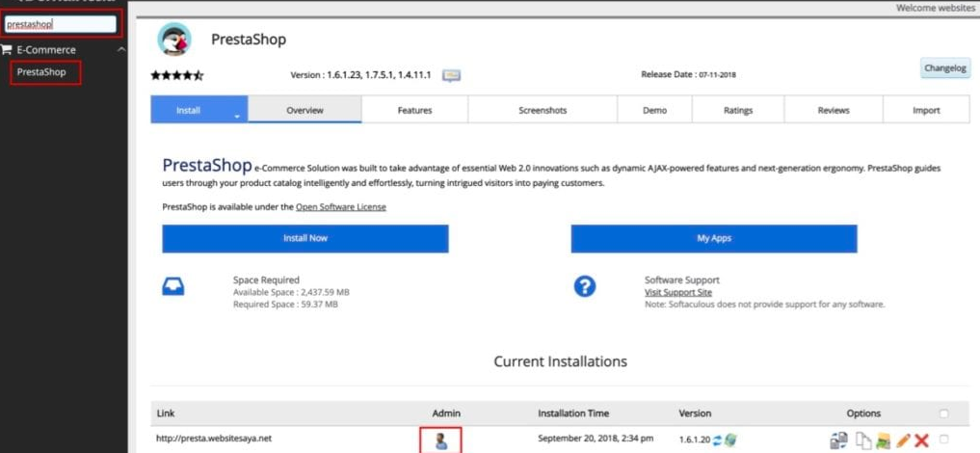The height and width of the screenshot is (453, 980).
Task: Click the PrestaShop page title
Action: tap(249, 40)
